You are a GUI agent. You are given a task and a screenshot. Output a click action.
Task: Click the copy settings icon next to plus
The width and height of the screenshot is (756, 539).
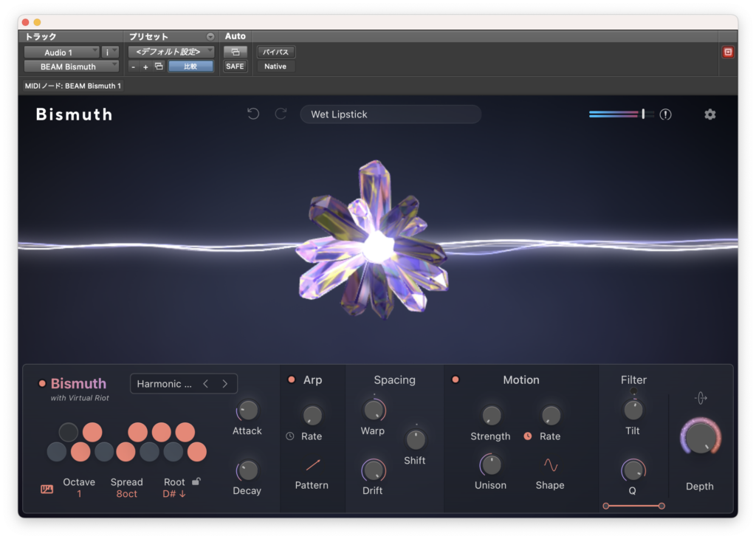pos(159,66)
